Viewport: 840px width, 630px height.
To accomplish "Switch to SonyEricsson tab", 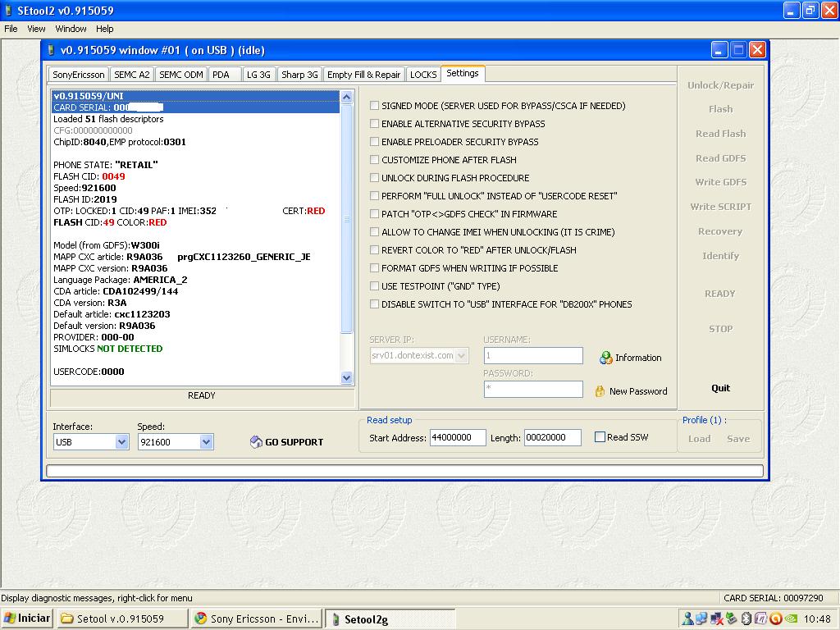I will tap(79, 75).
